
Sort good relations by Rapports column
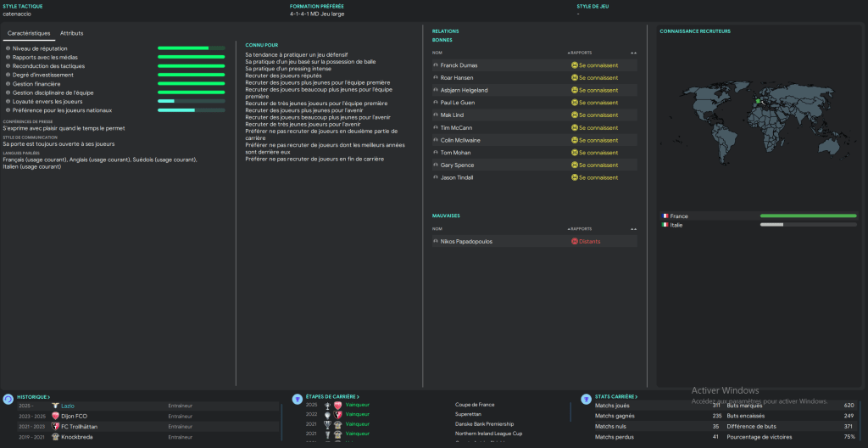tap(581, 53)
